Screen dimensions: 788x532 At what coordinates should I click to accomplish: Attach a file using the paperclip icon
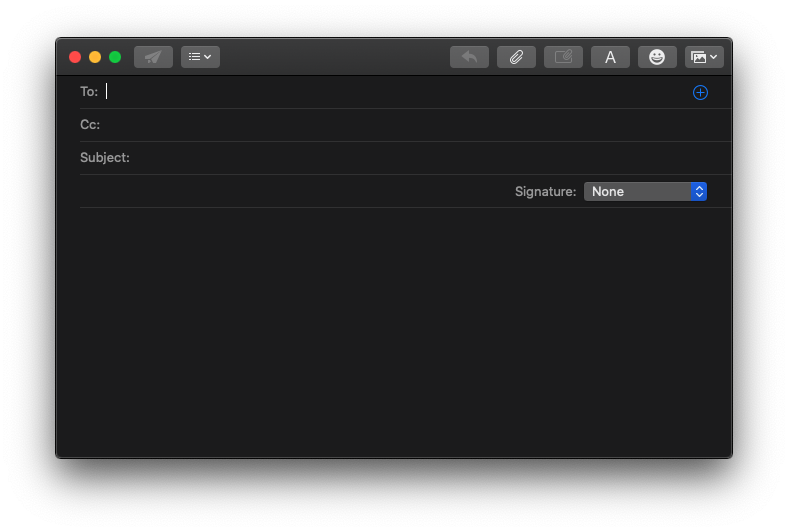(x=516, y=57)
